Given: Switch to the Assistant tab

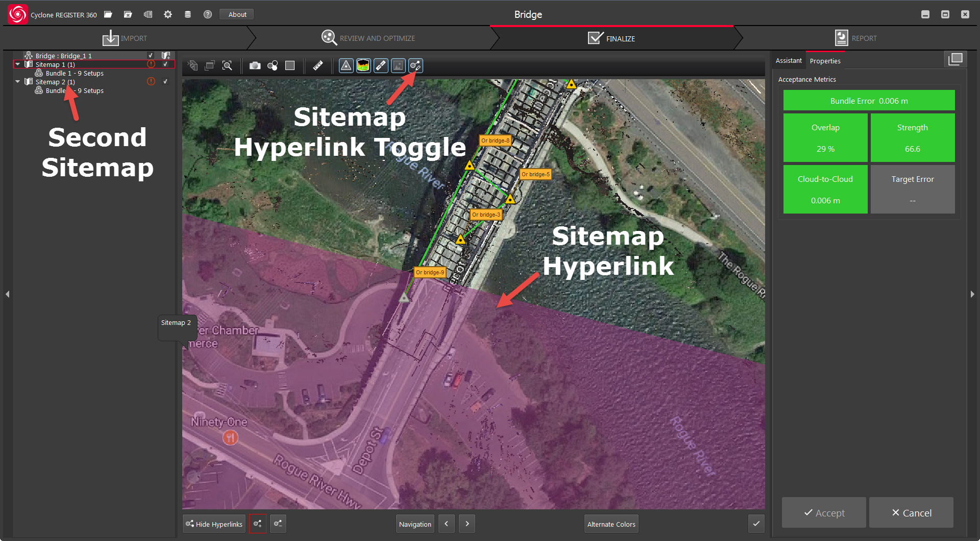Looking at the screenshot, I should tap(788, 61).
